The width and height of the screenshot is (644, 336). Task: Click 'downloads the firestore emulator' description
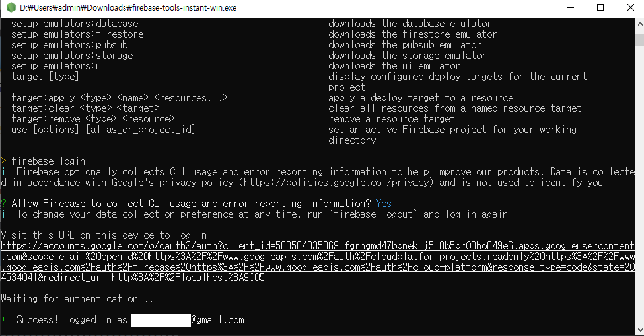coord(412,34)
